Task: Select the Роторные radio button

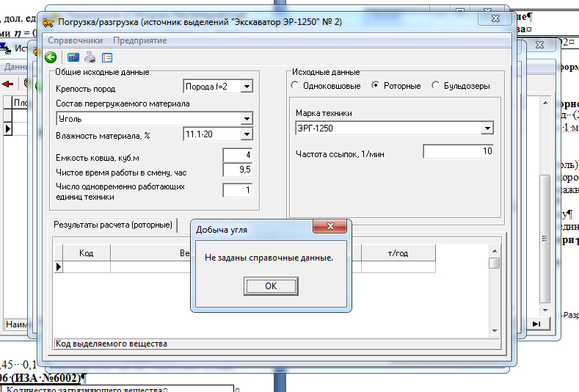Action: click(x=376, y=86)
